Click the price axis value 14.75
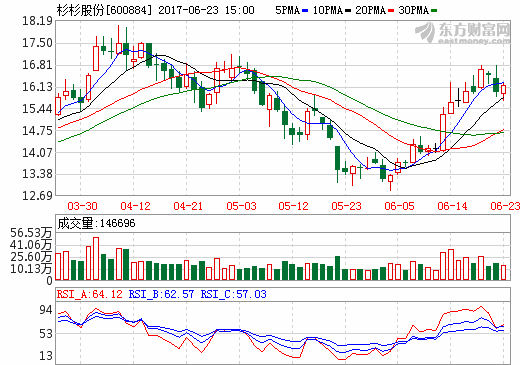The height and width of the screenshot is (365, 520). coord(37,130)
